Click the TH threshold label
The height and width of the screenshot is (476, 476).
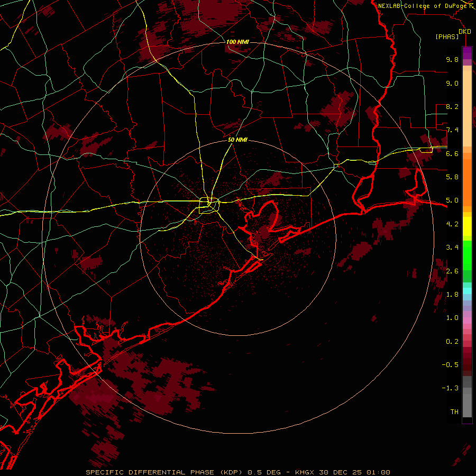point(454,412)
